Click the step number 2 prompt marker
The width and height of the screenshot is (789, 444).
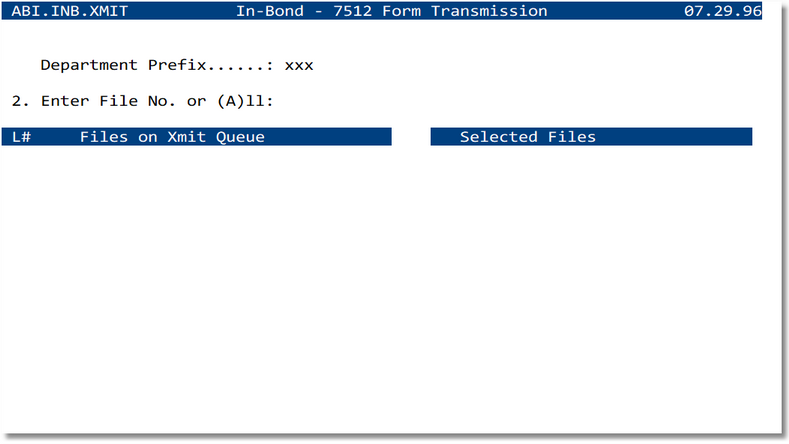(20, 101)
